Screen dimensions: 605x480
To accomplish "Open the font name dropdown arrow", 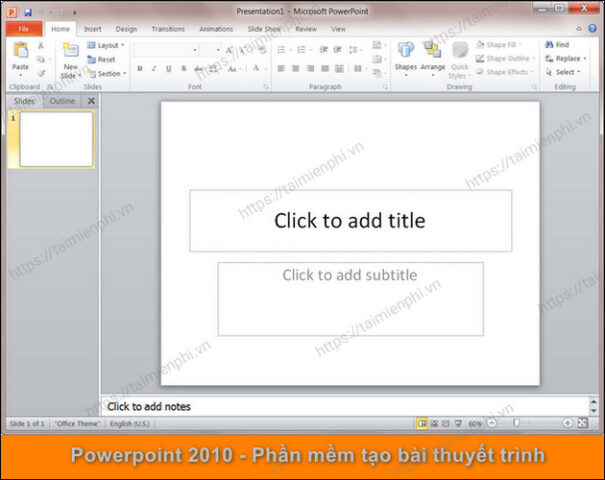I will (x=195, y=50).
